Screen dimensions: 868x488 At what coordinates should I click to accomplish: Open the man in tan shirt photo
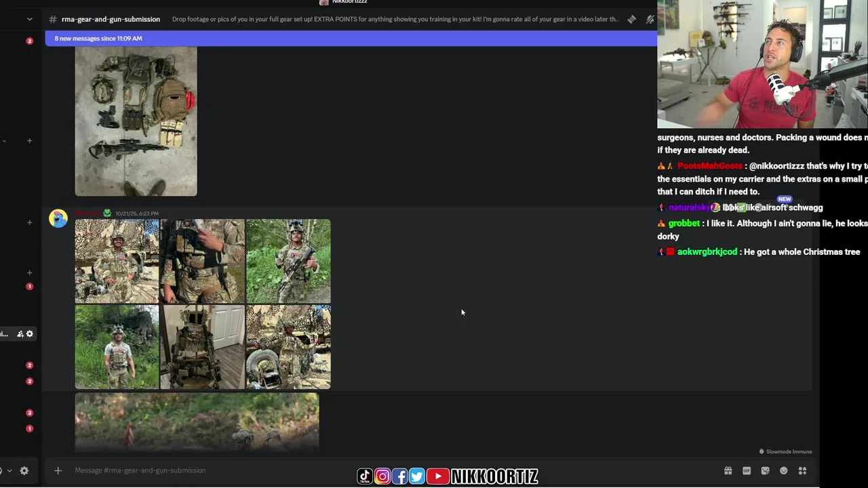[117, 347]
